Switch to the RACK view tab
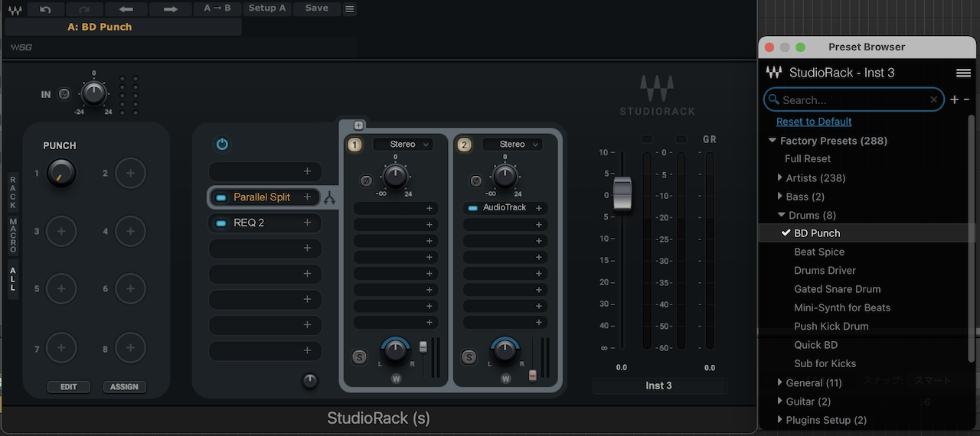The width and height of the screenshot is (980, 436). tap(12, 191)
